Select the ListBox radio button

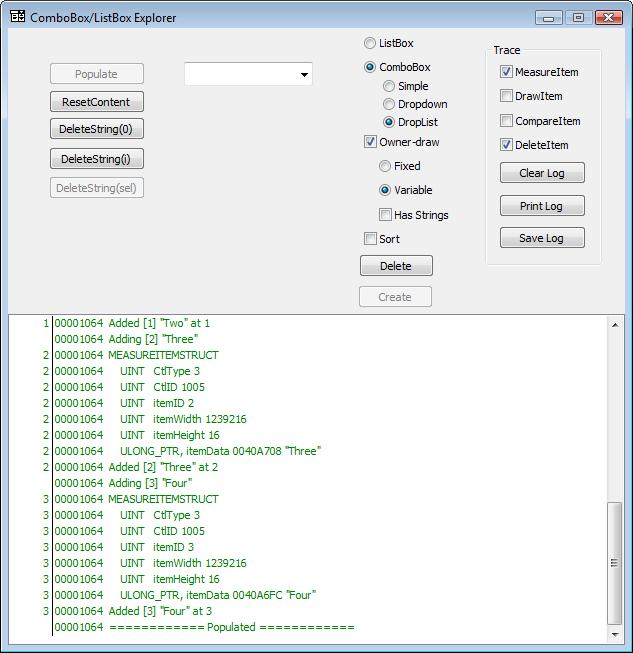pyautogui.click(x=370, y=43)
